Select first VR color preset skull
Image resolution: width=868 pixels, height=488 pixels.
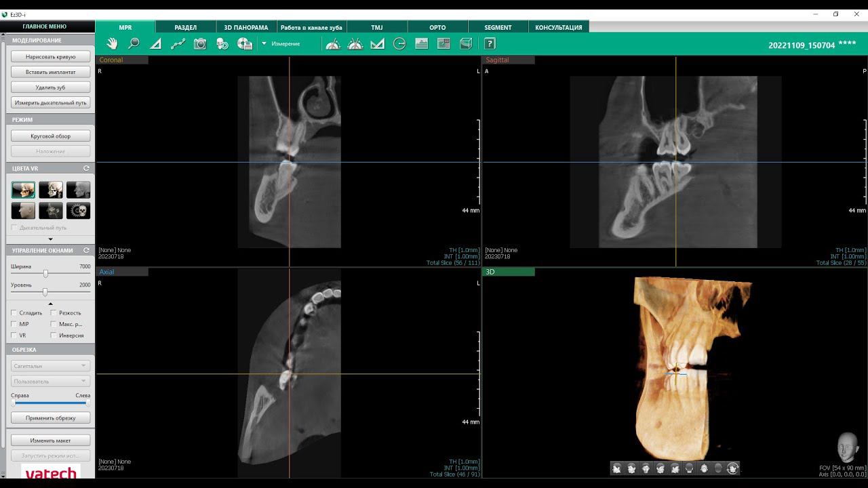pos(23,190)
